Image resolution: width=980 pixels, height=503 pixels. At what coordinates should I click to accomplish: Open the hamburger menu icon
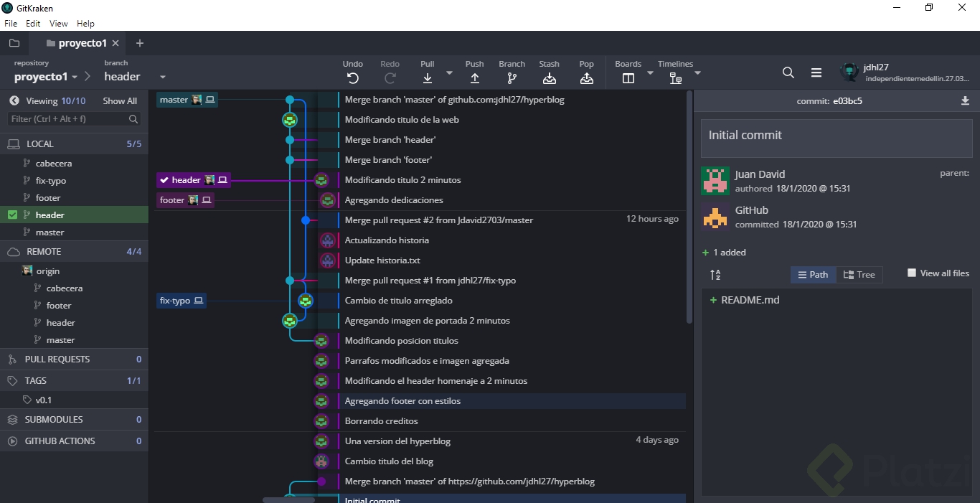click(816, 72)
